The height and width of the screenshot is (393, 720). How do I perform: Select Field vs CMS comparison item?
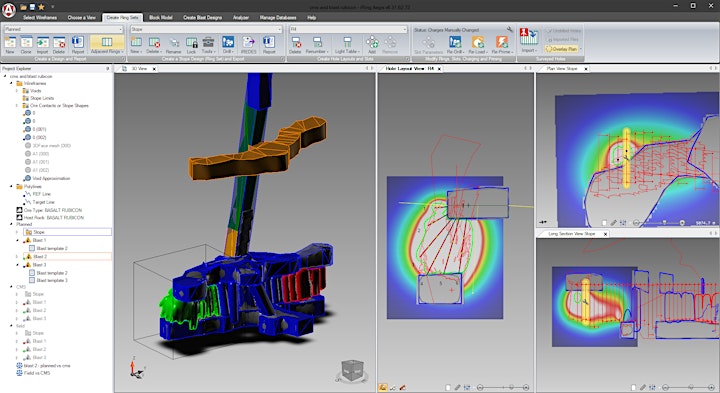(x=37, y=373)
